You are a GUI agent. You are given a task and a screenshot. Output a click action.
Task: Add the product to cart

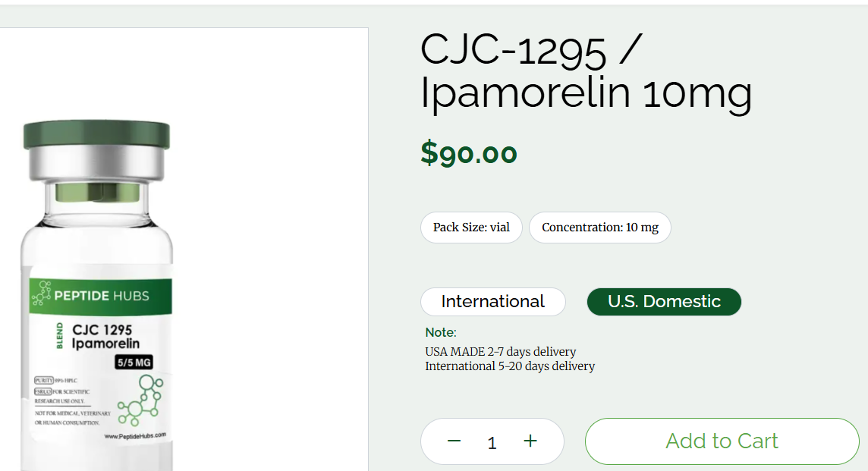(x=722, y=441)
